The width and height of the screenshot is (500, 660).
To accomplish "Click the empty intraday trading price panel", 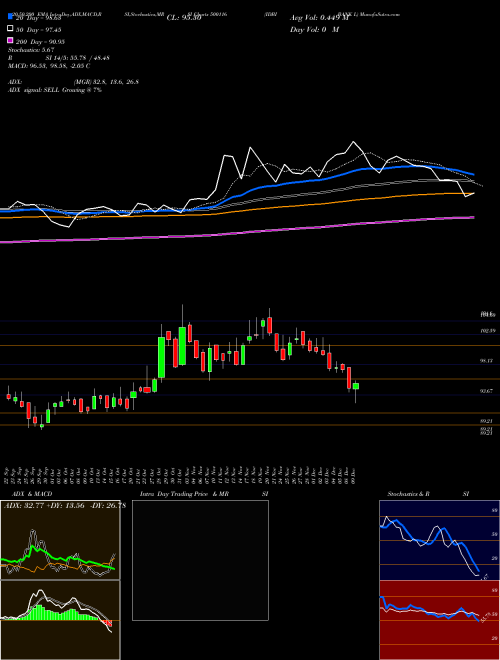I will point(200,560).
